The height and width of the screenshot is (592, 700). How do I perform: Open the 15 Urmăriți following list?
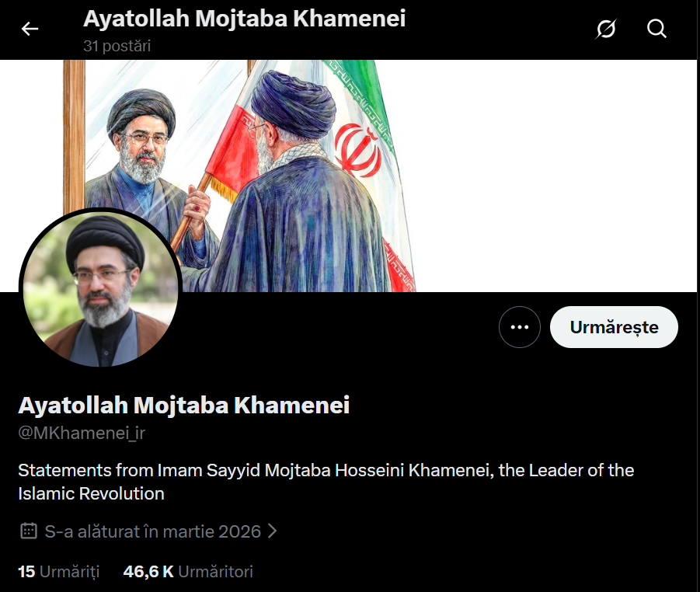click(58, 572)
